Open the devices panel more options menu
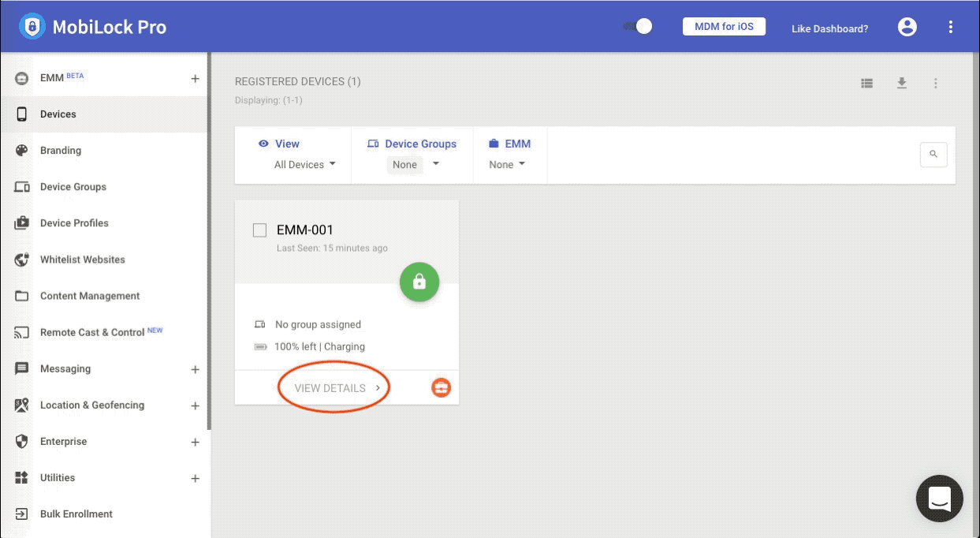980x538 pixels. pos(936,83)
